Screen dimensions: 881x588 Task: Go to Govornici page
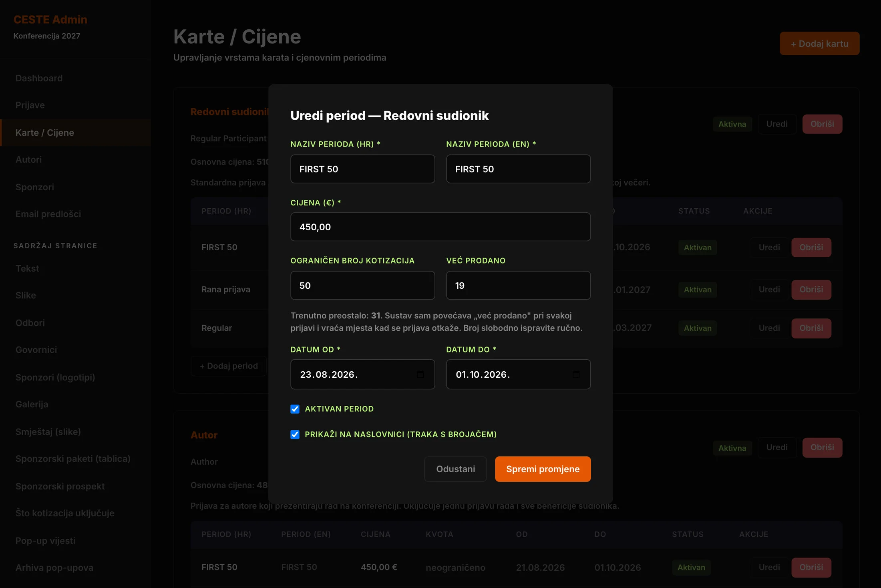(x=36, y=350)
